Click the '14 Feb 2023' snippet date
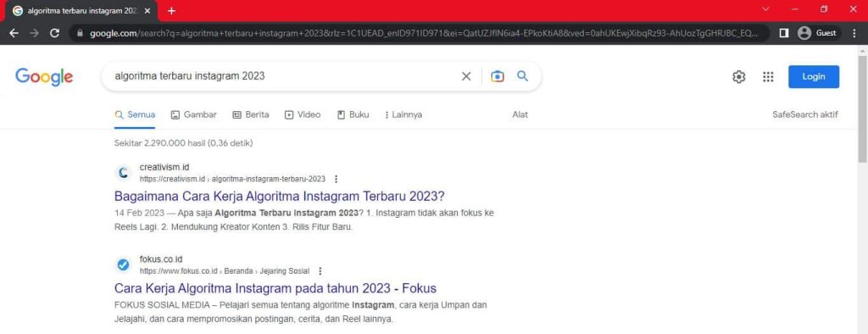Screen dimensions: 868x334 point(139,213)
